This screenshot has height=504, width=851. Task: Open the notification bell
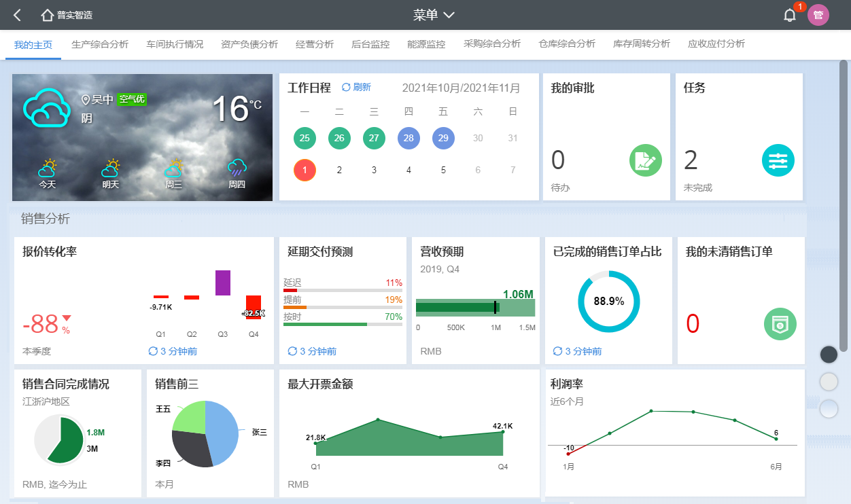789,15
